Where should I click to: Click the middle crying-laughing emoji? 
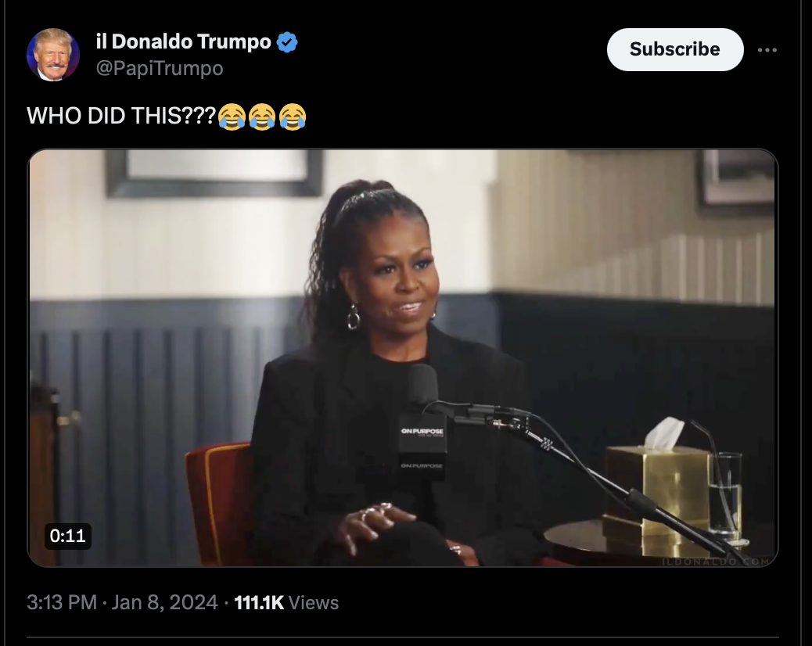tap(262, 116)
